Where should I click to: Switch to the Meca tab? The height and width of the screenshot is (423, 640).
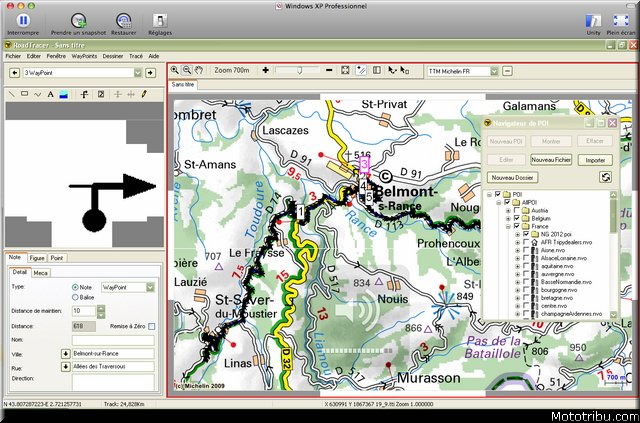click(x=40, y=273)
